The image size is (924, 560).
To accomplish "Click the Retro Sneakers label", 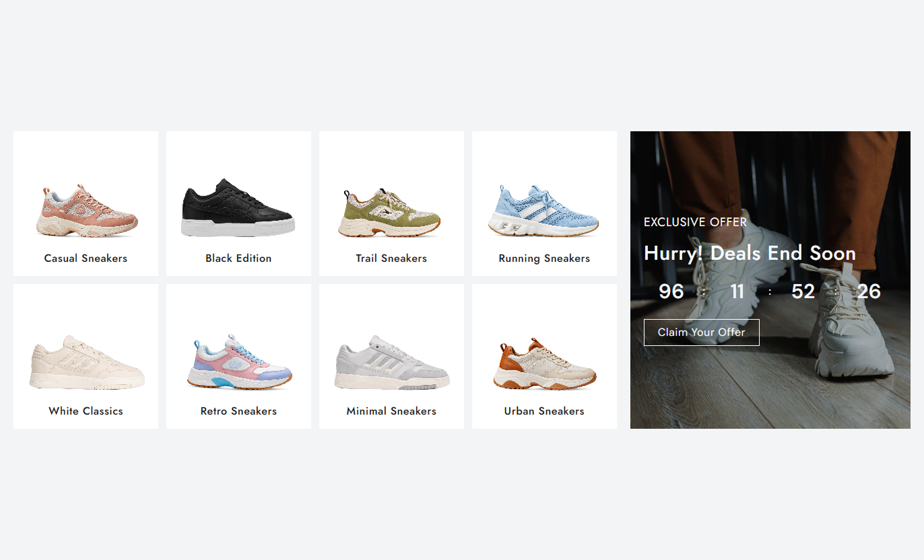I will coord(238,411).
